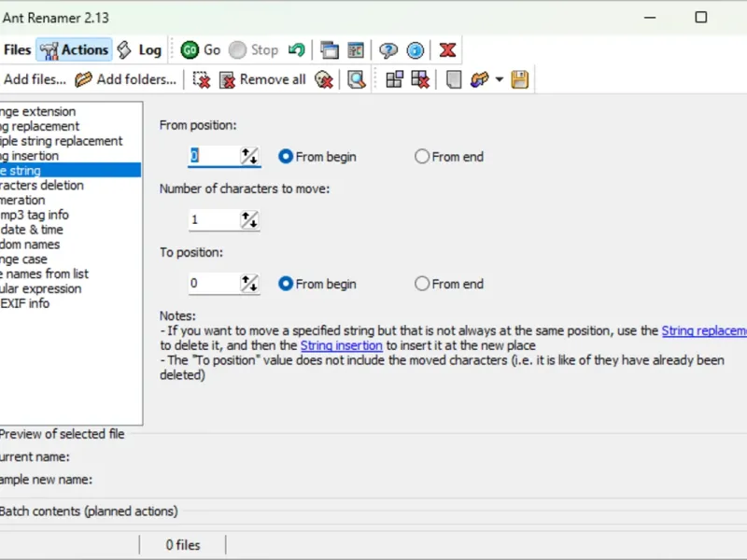Click Remove all button
This screenshot has width=747, height=560.
[x=262, y=79]
